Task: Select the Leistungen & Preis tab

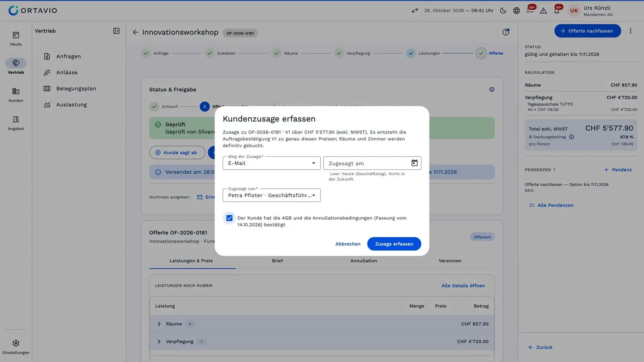Action: coord(191,261)
